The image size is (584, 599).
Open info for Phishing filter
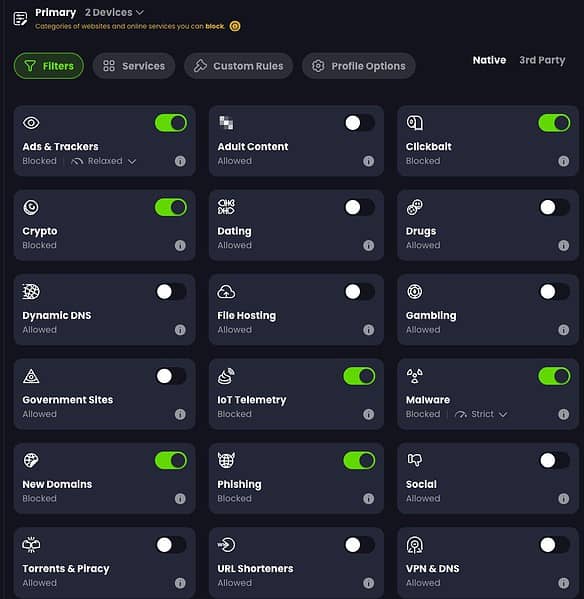pyautogui.click(x=369, y=499)
